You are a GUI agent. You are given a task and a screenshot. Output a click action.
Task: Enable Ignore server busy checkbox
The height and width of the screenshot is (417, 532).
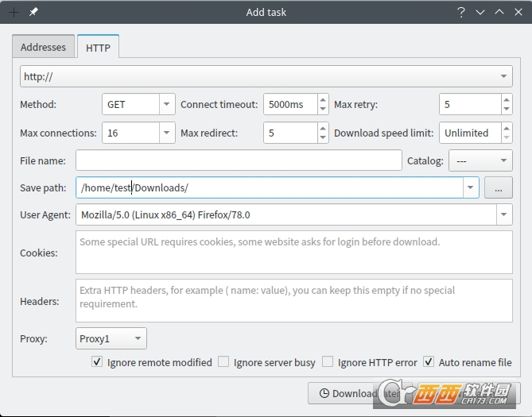click(x=224, y=362)
